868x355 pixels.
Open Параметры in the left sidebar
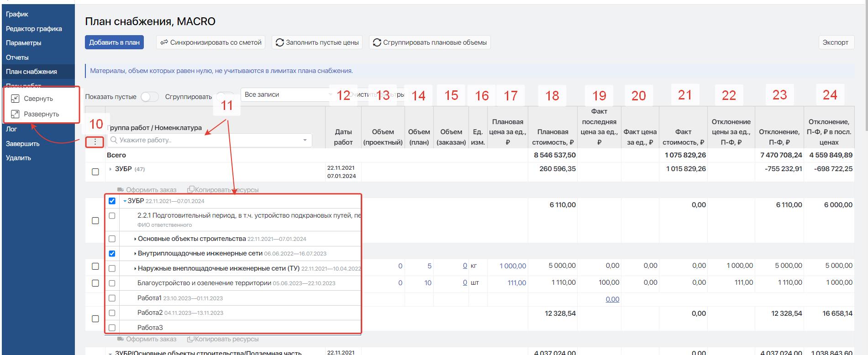(23, 43)
